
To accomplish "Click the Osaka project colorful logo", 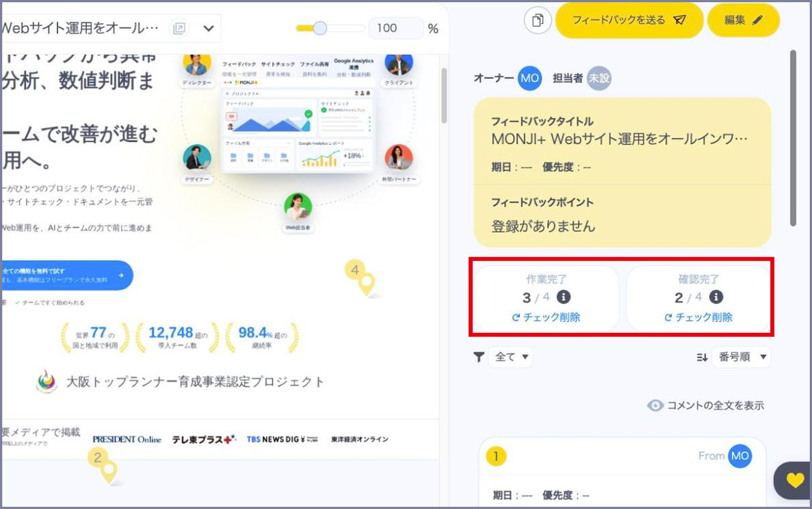I will pyautogui.click(x=47, y=382).
